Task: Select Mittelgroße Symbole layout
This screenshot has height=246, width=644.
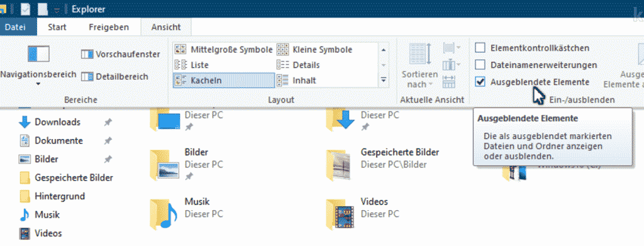Action: 223,50
